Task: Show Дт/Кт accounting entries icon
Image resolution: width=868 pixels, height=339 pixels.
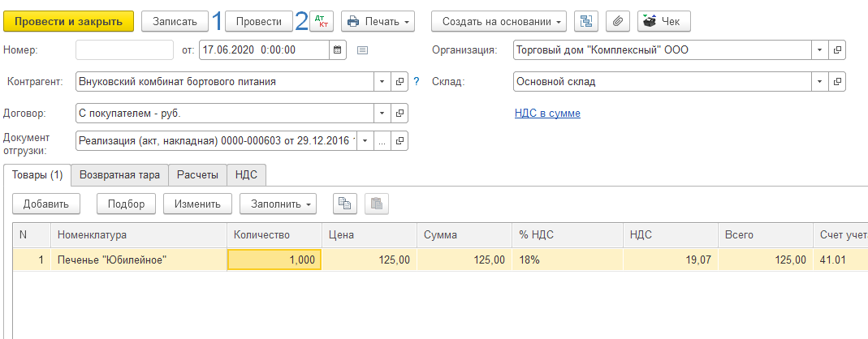Action: pyautogui.click(x=321, y=22)
